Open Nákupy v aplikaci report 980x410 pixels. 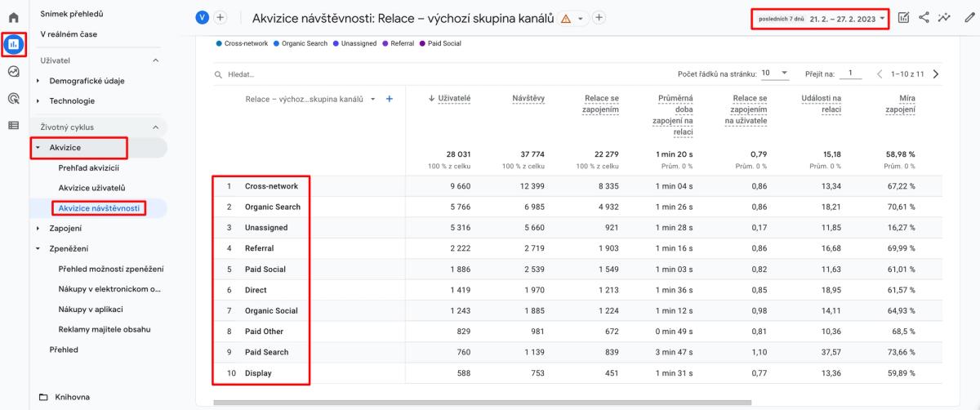pos(91,310)
